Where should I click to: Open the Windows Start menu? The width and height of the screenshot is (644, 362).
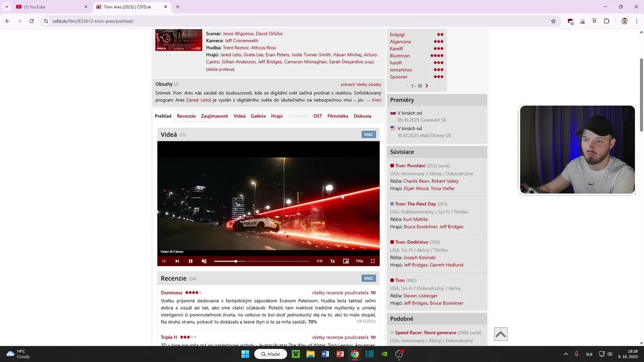tap(245, 354)
